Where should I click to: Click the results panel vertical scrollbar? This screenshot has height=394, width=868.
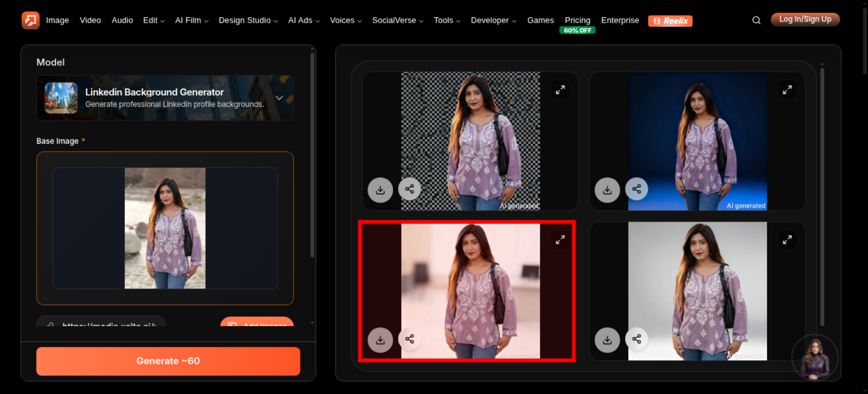coord(822,195)
